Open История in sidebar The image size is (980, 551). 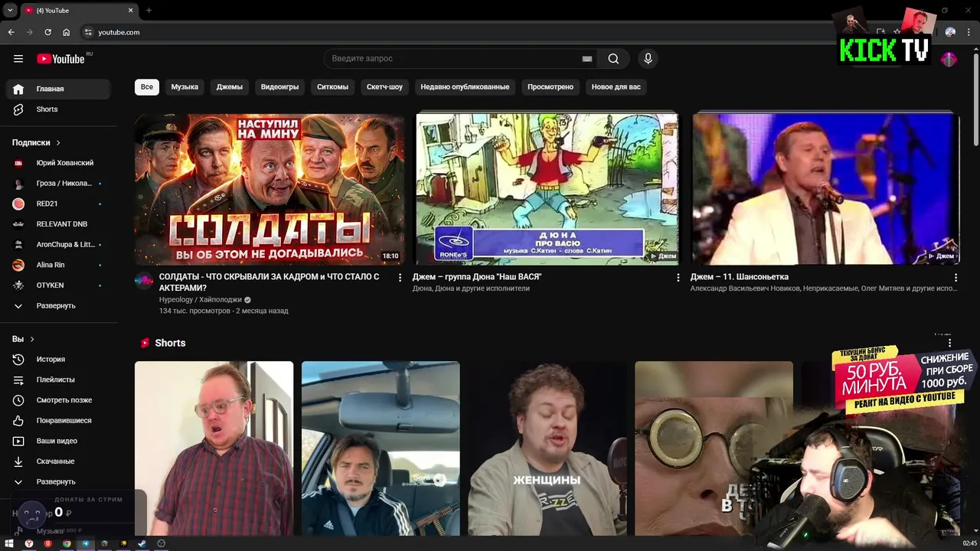(58, 359)
